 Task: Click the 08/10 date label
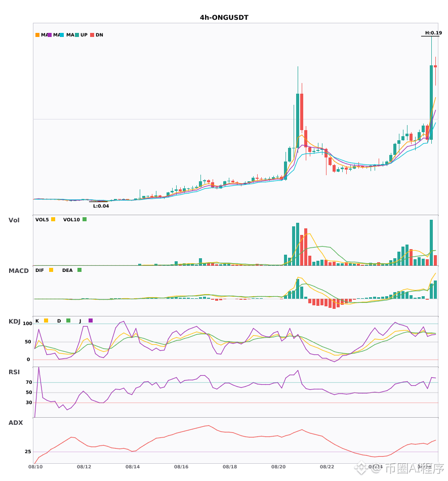(35, 467)
